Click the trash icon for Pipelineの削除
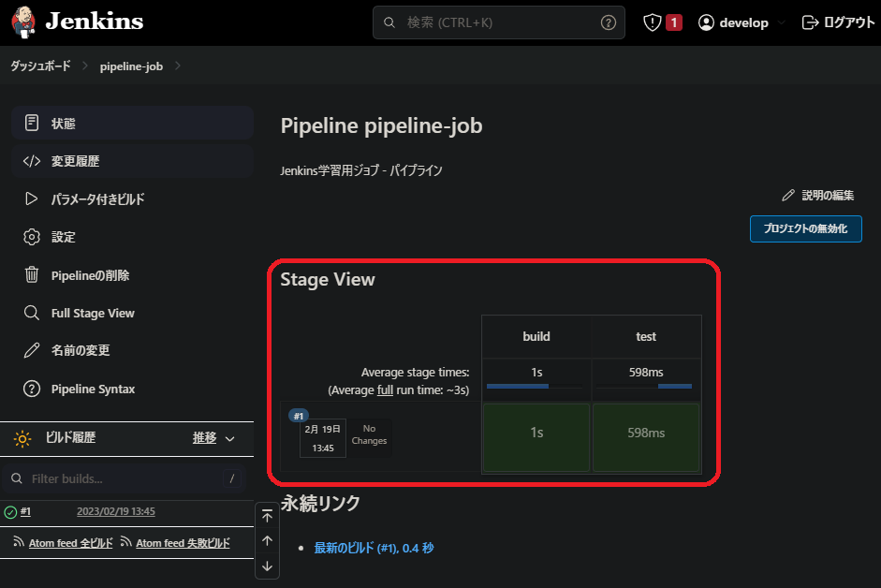 tap(32, 275)
